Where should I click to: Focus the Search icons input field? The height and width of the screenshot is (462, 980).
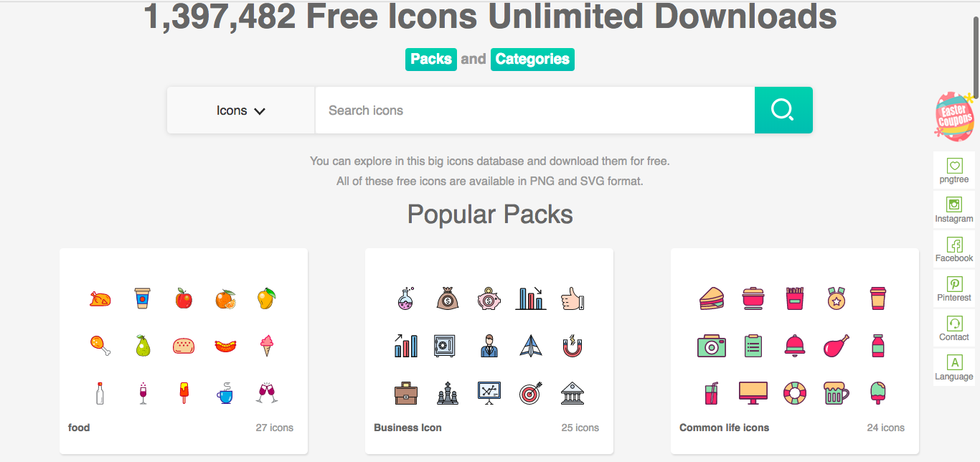coord(534,110)
